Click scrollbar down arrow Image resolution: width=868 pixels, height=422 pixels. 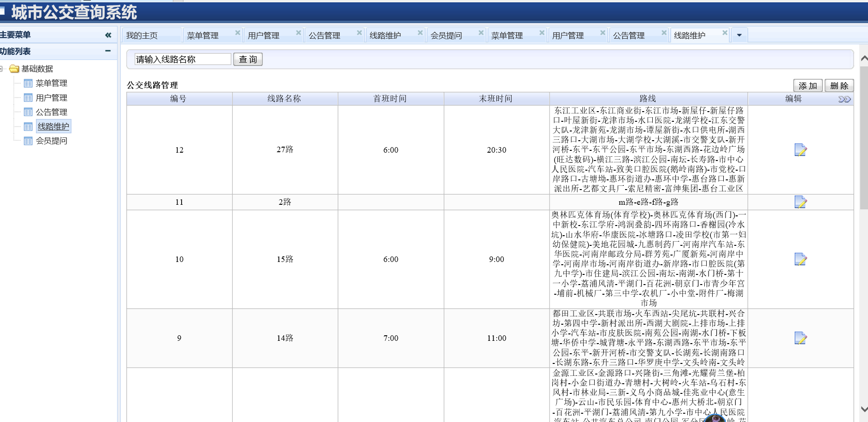click(864, 409)
